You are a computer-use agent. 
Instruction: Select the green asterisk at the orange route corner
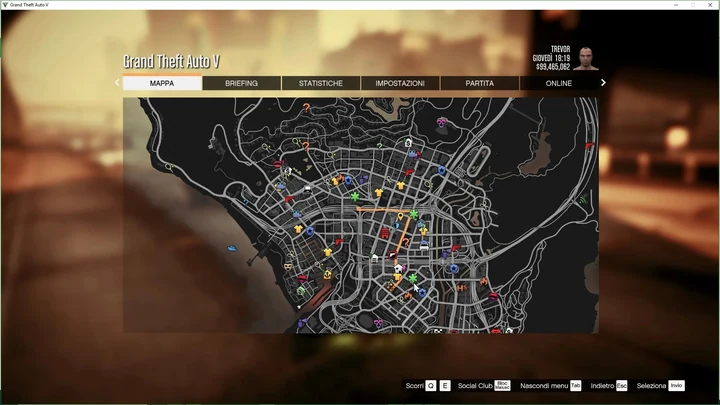(x=414, y=214)
